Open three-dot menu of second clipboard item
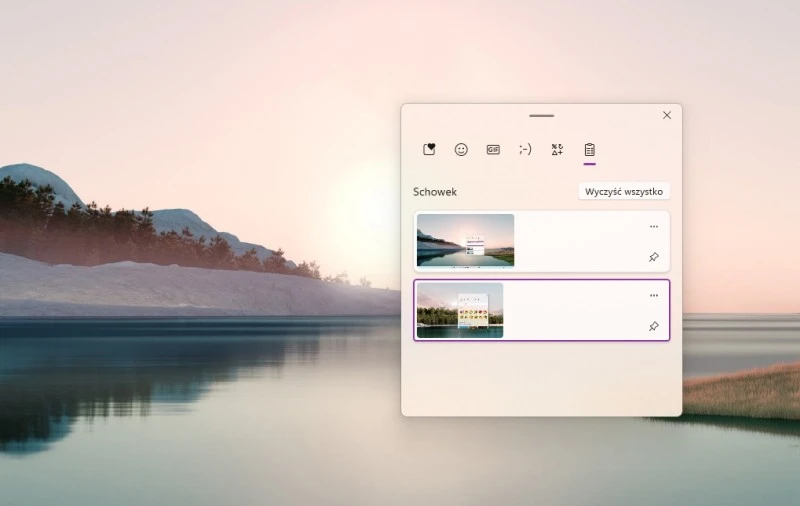This screenshot has height=506, width=800. point(653,296)
